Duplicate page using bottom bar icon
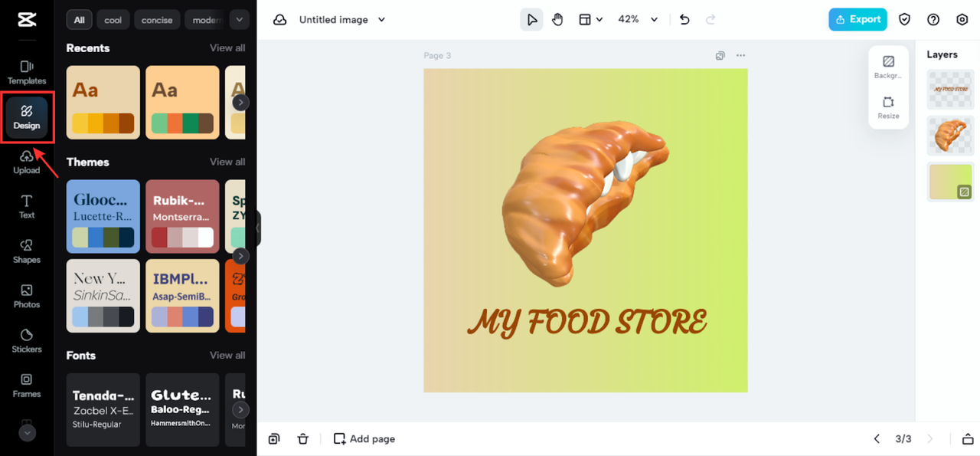Image resolution: width=980 pixels, height=456 pixels. tap(274, 439)
